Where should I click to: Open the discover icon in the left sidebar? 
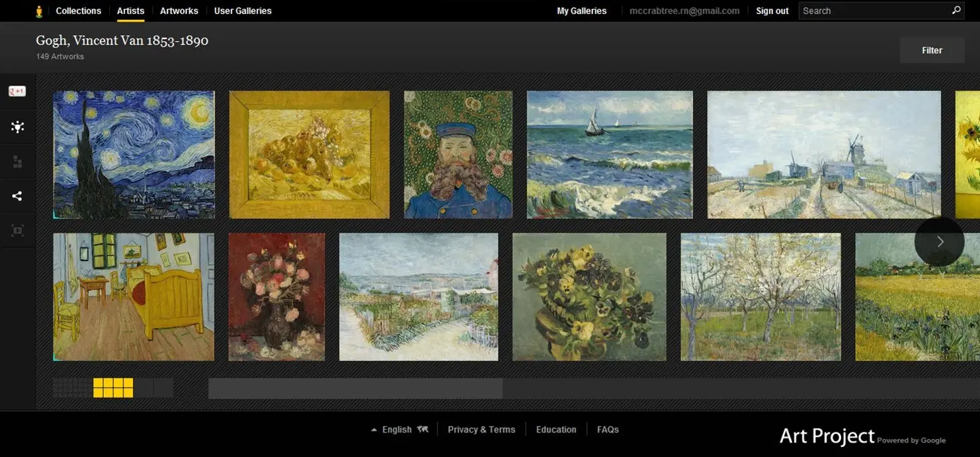[x=17, y=127]
